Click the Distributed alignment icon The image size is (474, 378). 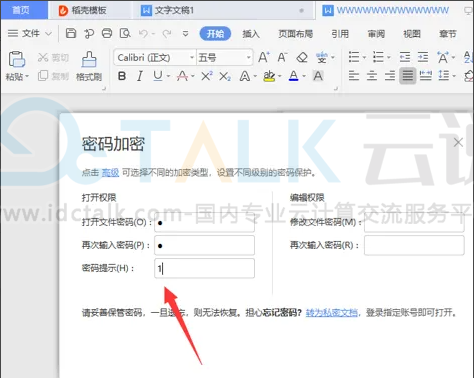click(426, 75)
